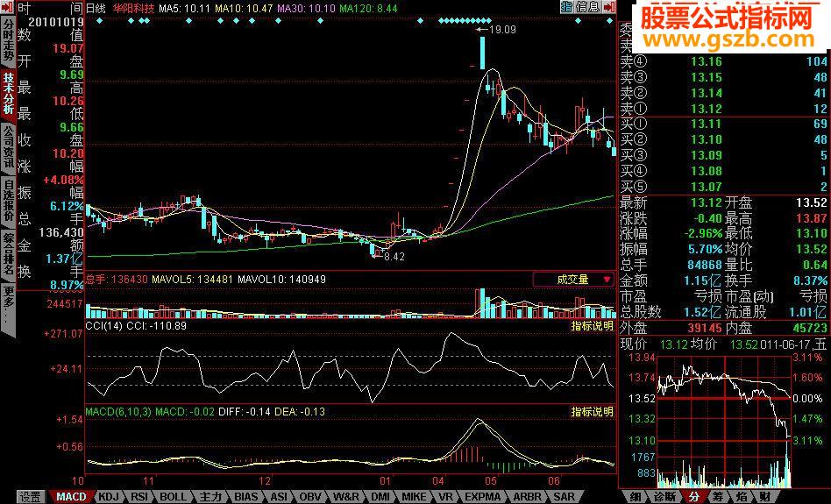The width and height of the screenshot is (831, 504).
Task: Click the CCI(14) indicator label
Action: [103, 326]
